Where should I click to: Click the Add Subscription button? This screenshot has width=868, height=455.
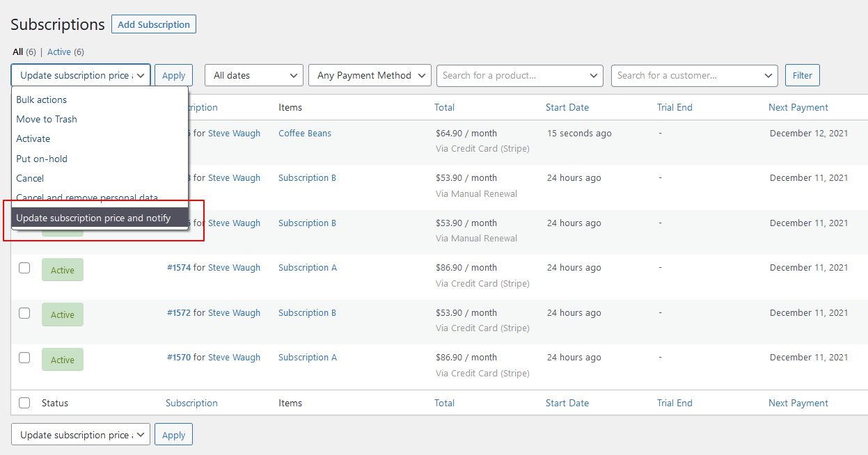coord(153,24)
